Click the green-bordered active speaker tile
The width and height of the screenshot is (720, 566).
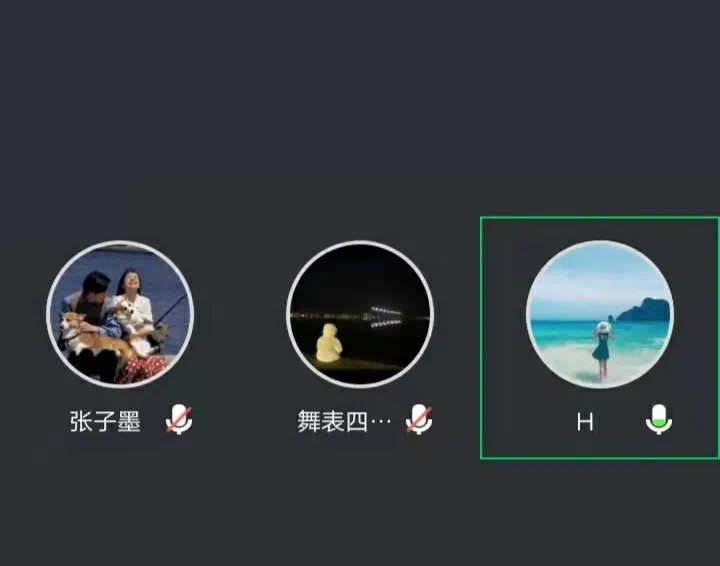tap(600, 338)
